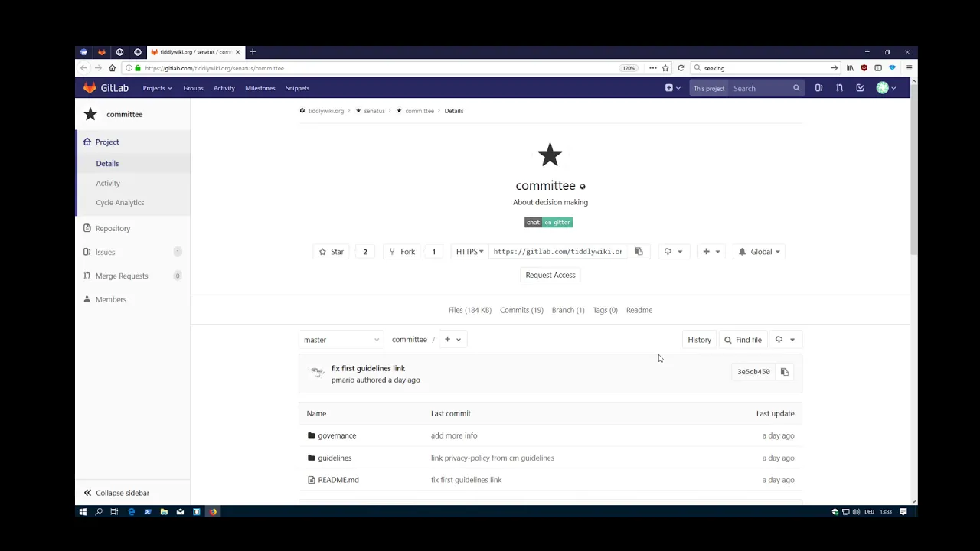Open the README.md file
This screenshot has width=980, height=551.
[338, 480]
